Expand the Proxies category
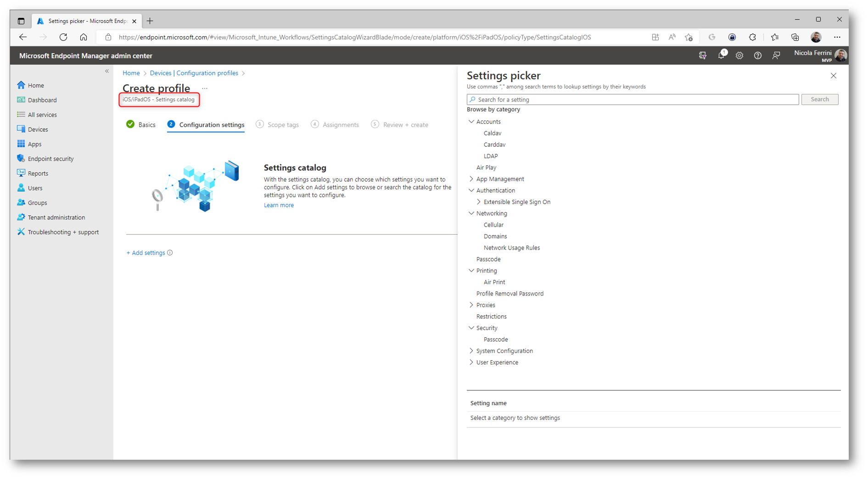The width and height of the screenshot is (868, 479). click(x=471, y=305)
